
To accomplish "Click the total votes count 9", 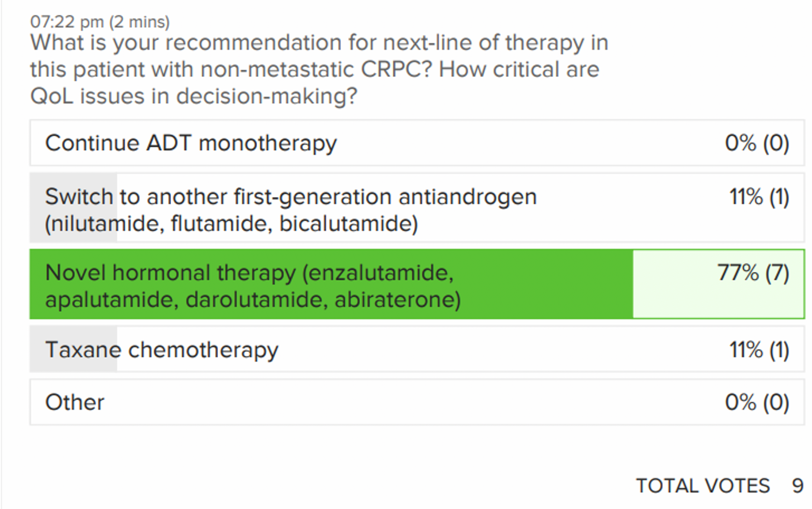I will [798, 486].
